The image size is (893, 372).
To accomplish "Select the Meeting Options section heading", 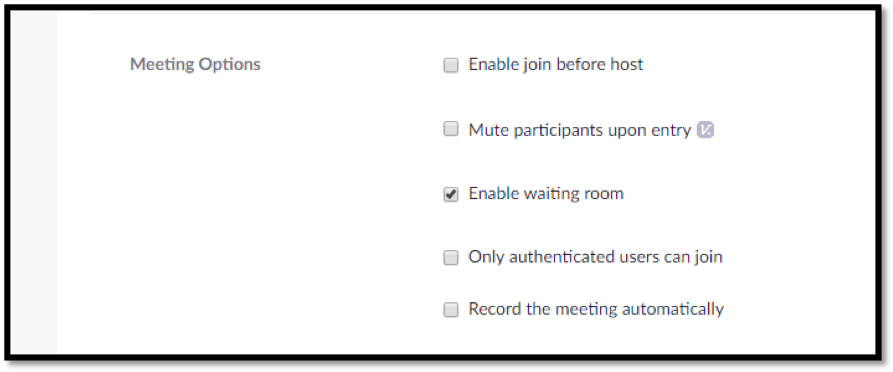I will (x=195, y=64).
